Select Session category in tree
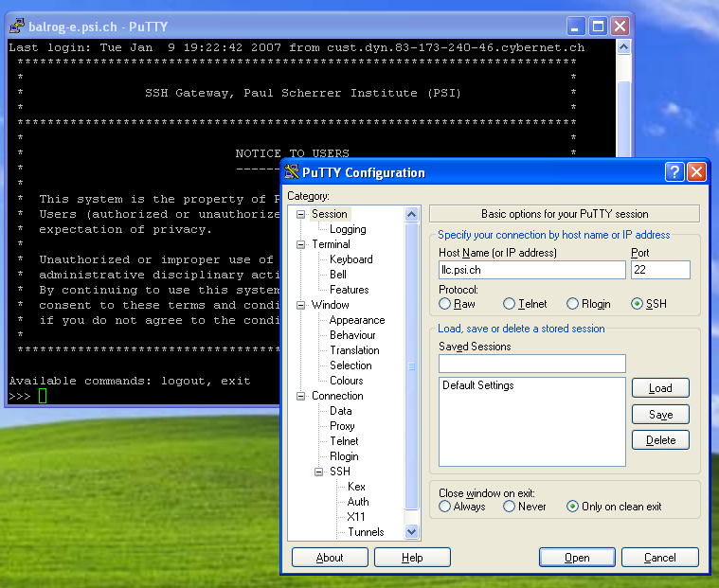 pos(330,214)
